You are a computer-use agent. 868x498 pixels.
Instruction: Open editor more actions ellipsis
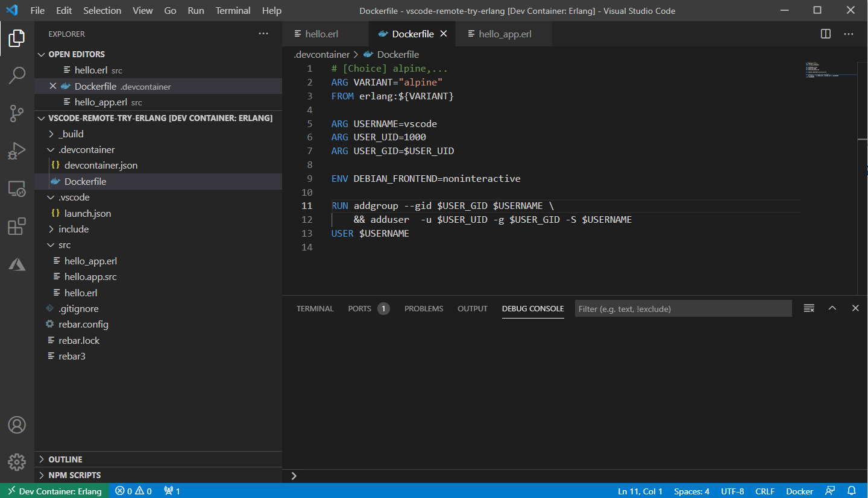coord(849,34)
